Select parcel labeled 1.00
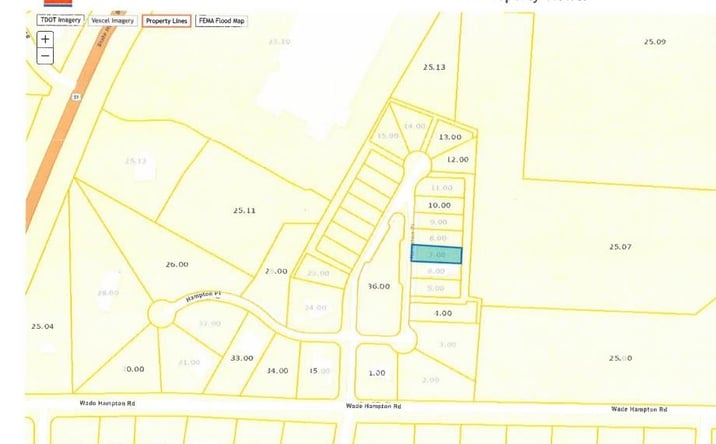This screenshot has width=716, height=444. pos(377,373)
